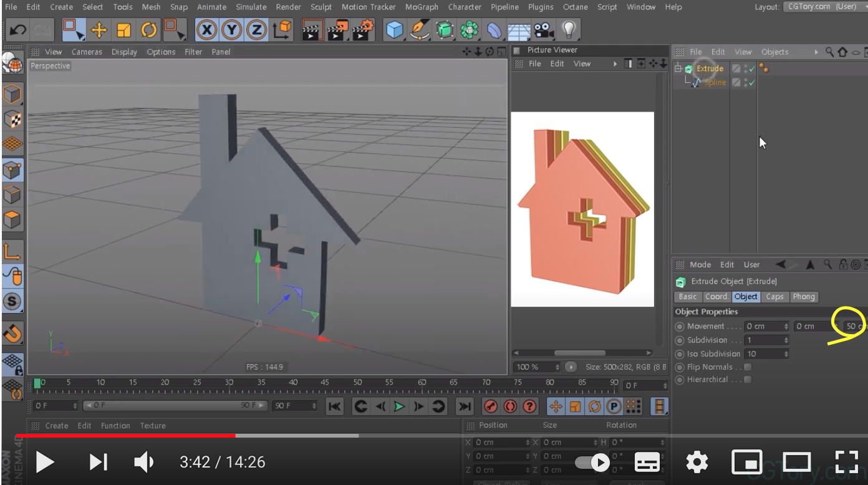Viewport: 868px width, 485px height.
Task: Enable the Flip Normals checkbox
Action: click(748, 367)
